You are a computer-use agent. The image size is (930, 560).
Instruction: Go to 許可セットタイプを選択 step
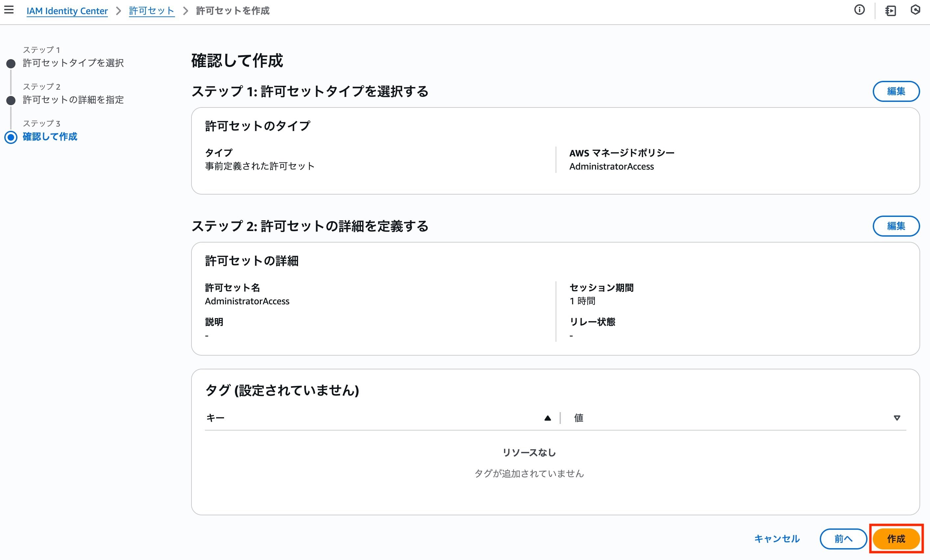click(x=73, y=63)
